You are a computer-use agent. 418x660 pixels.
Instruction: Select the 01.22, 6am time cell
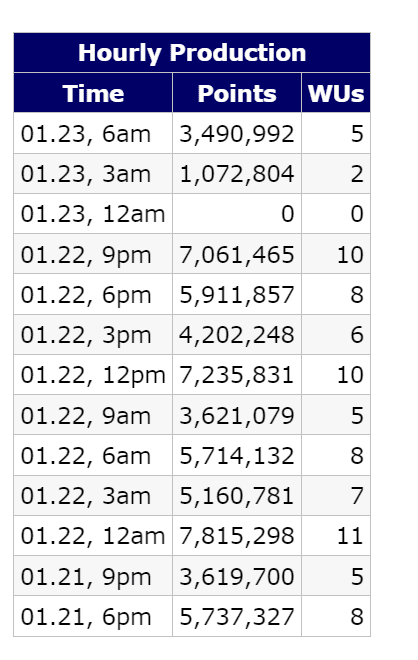pos(93,455)
